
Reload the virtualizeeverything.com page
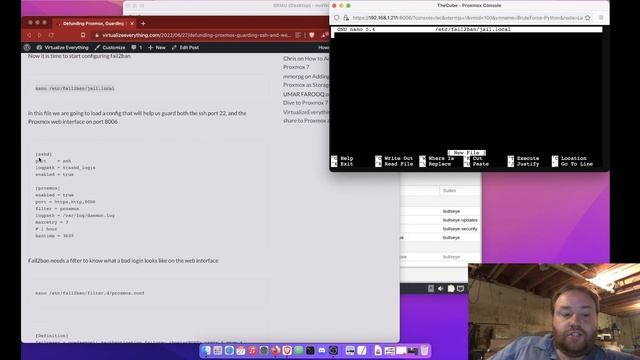tap(51, 35)
